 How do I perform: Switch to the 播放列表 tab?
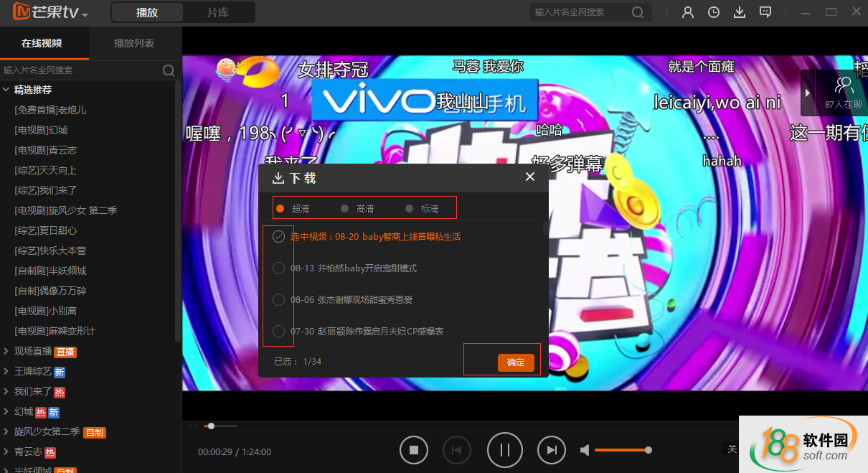point(134,43)
